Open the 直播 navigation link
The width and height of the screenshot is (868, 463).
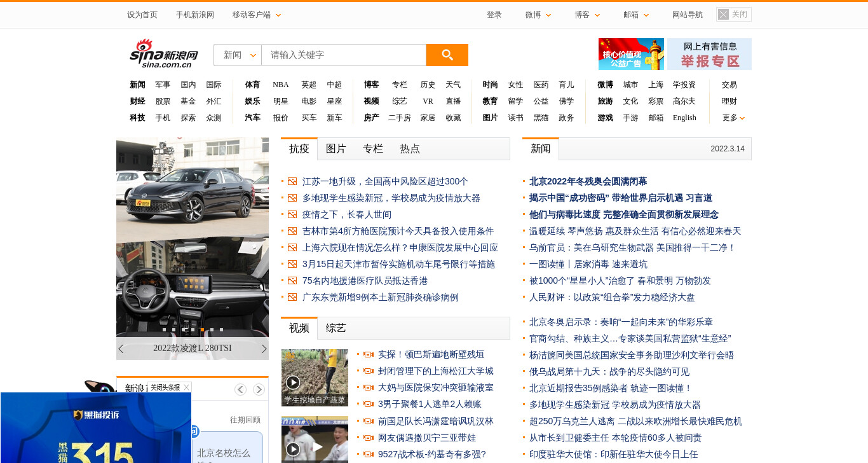point(453,101)
